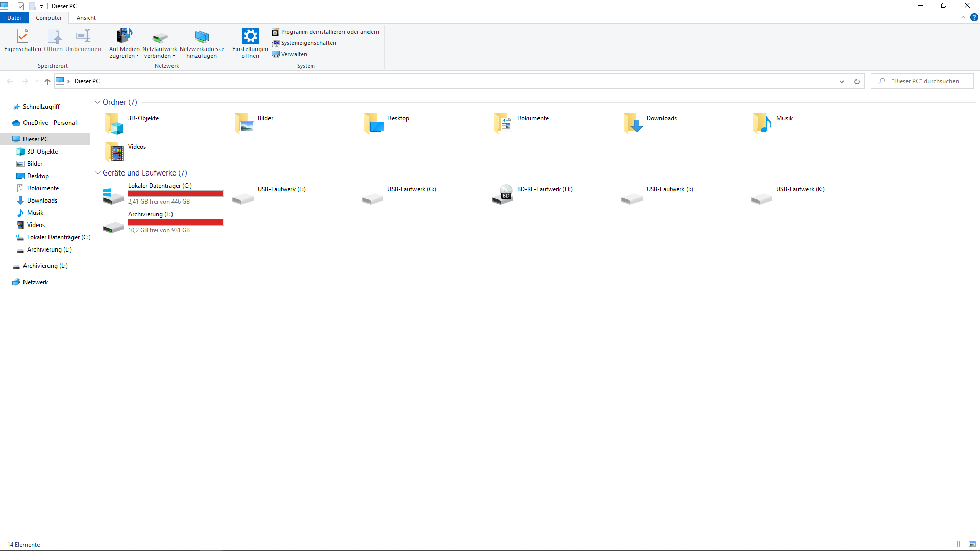This screenshot has width=980, height=551.
Task: Click the Dieser PC search field
Action: [922, 81]
